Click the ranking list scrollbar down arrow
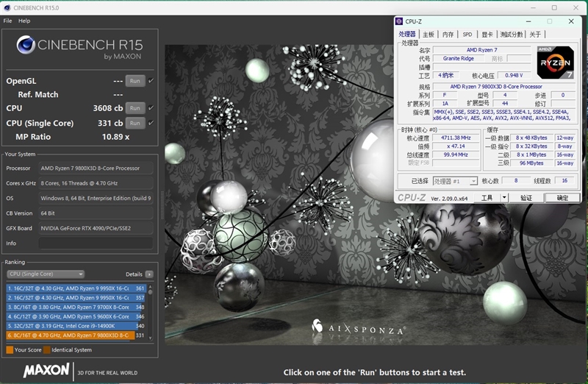The width and height of the screenshot is (588, 384). click(x=151, y=338)
